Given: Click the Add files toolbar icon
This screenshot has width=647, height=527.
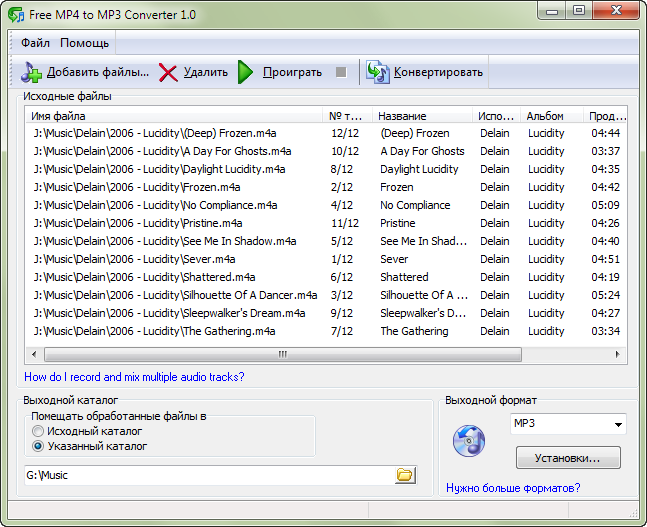Looking at the screenshot, I should click(31, 72).
